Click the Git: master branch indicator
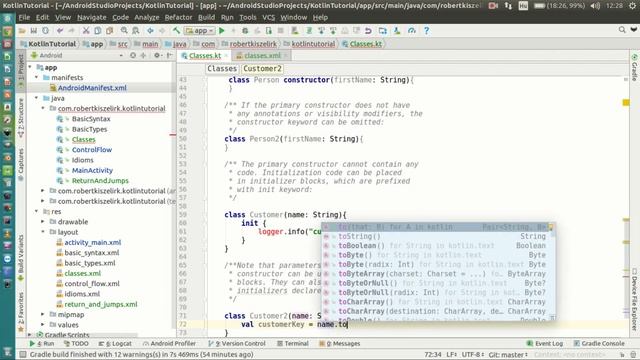 (x=508, y=355)
